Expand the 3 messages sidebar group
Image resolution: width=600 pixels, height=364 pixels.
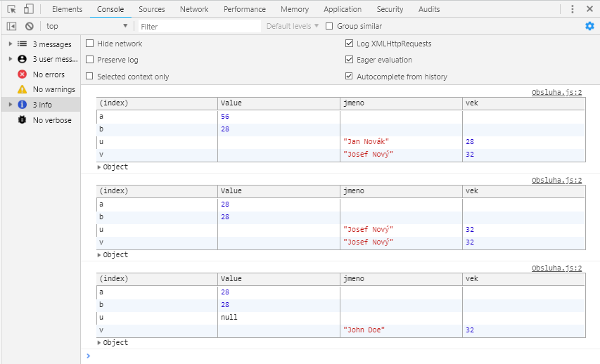[11, 44]
